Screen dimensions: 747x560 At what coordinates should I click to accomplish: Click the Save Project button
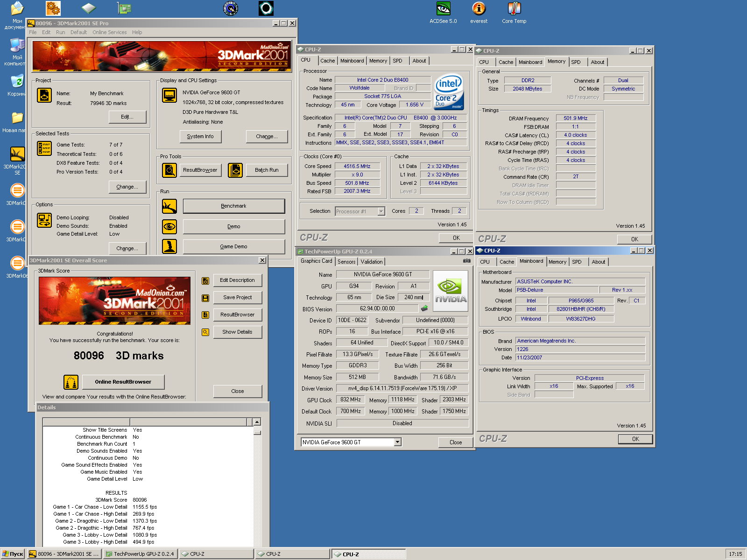(238, 298)
